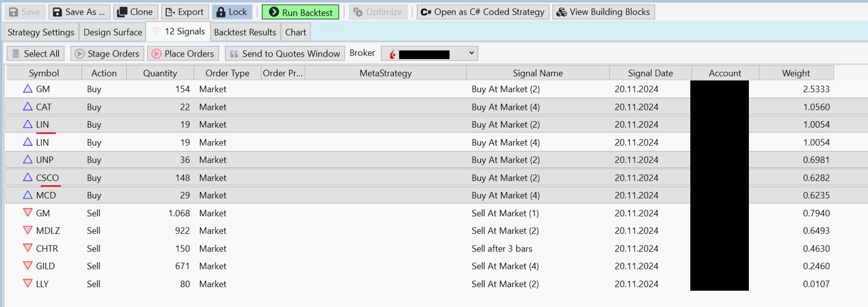This screenshot has height=307, width=868.
Task: Select all signals
Action: tap(36, 53)
